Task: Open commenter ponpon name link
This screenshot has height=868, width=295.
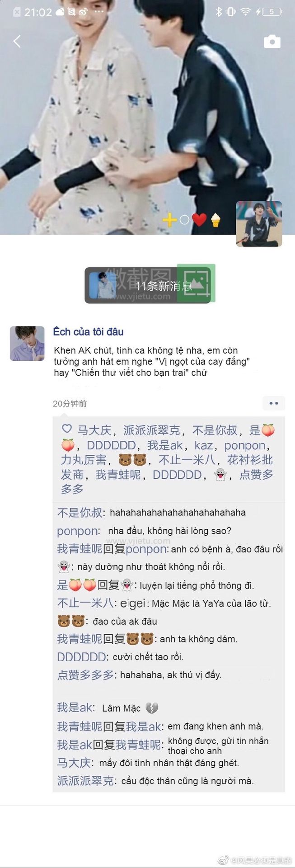Action: (77, 531)
